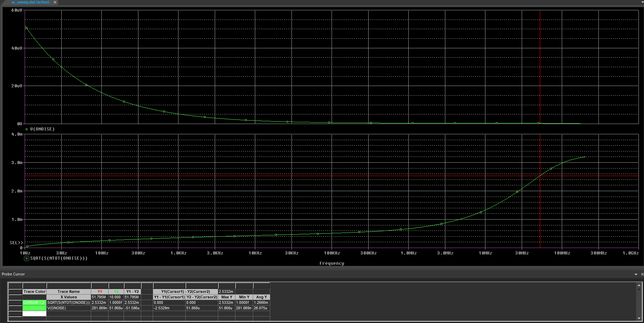Click the -51.586u difference value cell
Image resolution: width=644 pixels, height=323 pixels.
(132, 308)
